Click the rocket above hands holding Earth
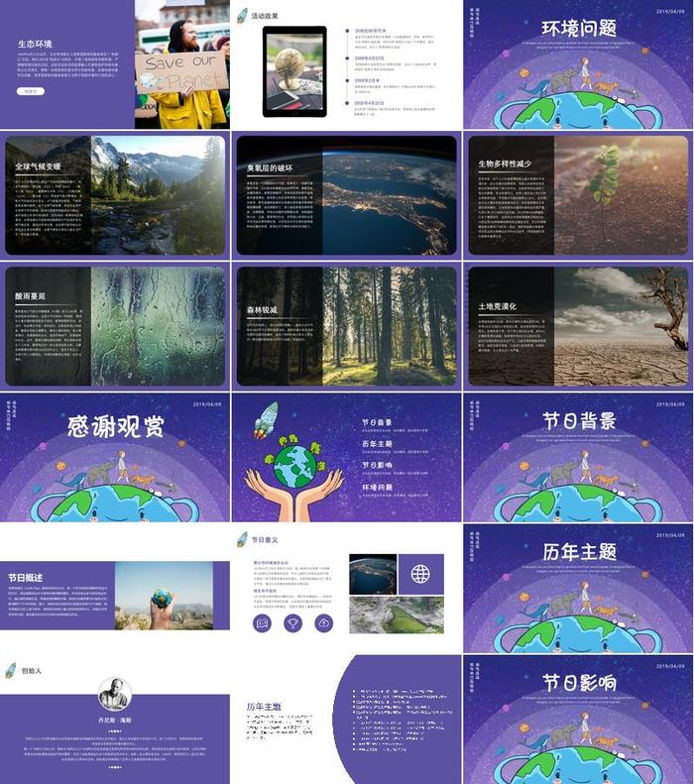The width and height of the screenshot is (694, 784). click(x=267, y=419)
